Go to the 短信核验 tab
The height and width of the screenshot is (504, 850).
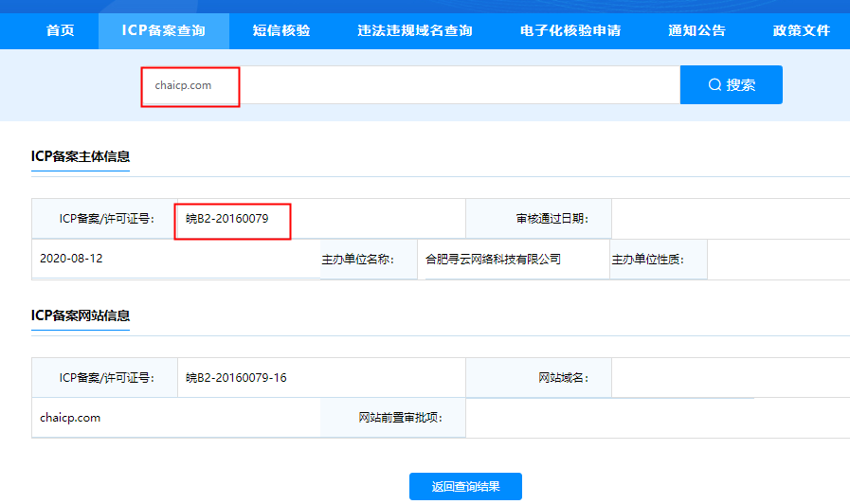[281, 30]
